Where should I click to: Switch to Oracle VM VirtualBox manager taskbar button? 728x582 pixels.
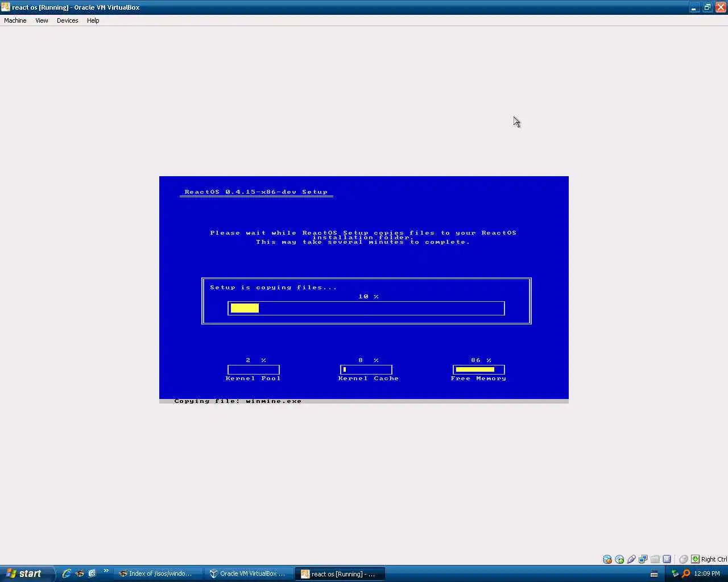[250, 573]
